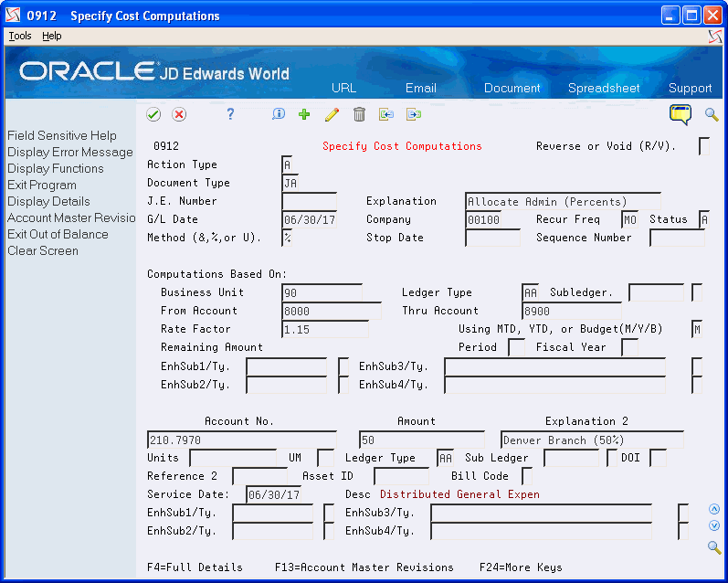This screenshot has height=583, width=728.
Task: Select Display Details in sidebar
Action: (x=48, y=202)
